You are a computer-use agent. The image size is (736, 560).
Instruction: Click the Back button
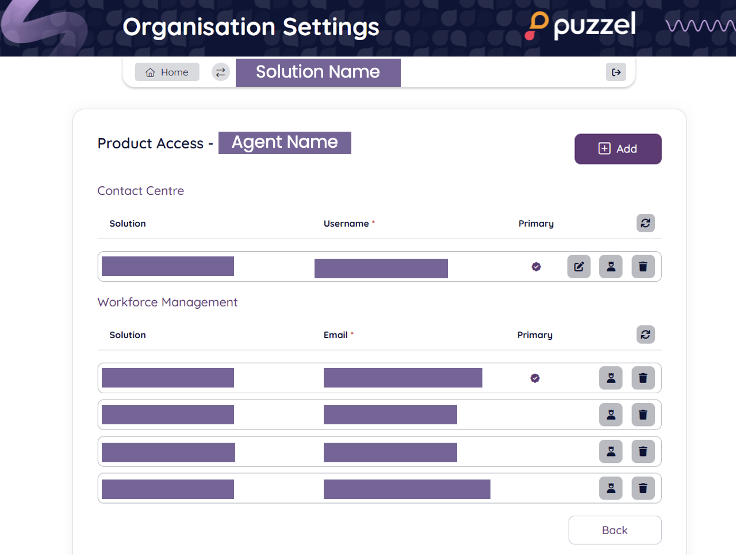(615, 530)
